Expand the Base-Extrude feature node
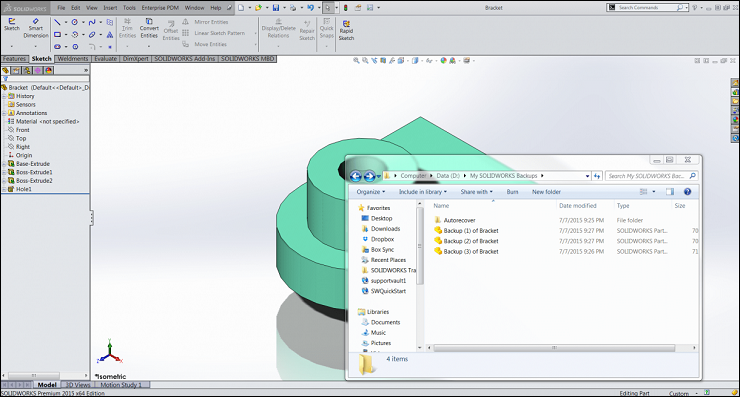The width and height of the screenshot is (740, 397). click(x=4, y=164)
